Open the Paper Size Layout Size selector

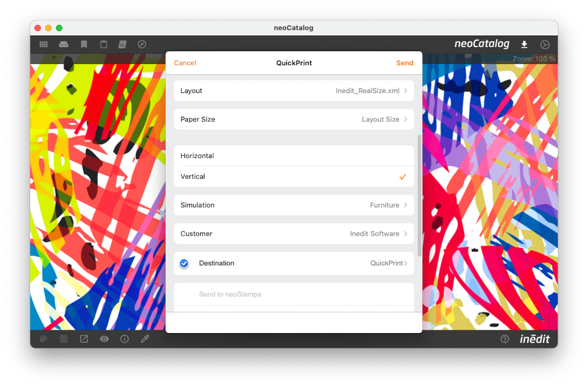pos(294,119)
